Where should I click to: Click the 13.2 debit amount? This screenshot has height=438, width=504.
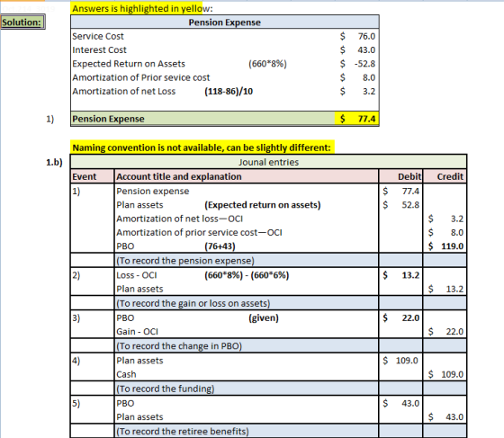coord(410,275)
